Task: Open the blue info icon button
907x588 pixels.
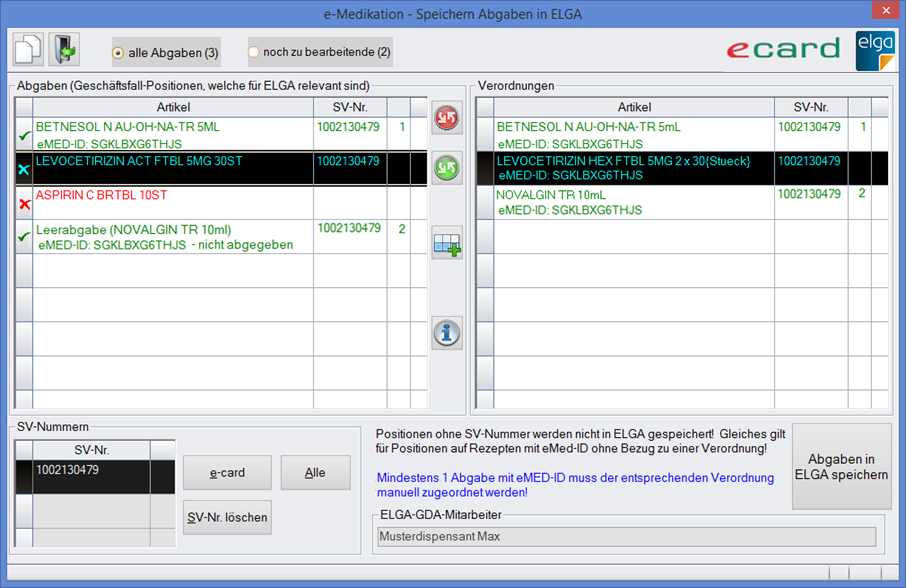Action: point(447,333)
